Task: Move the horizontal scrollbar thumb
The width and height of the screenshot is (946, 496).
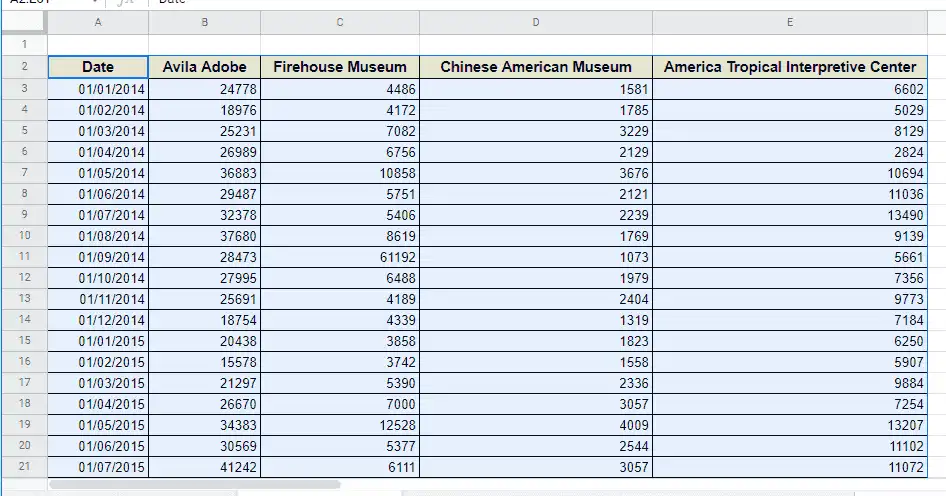Action: 195,484
